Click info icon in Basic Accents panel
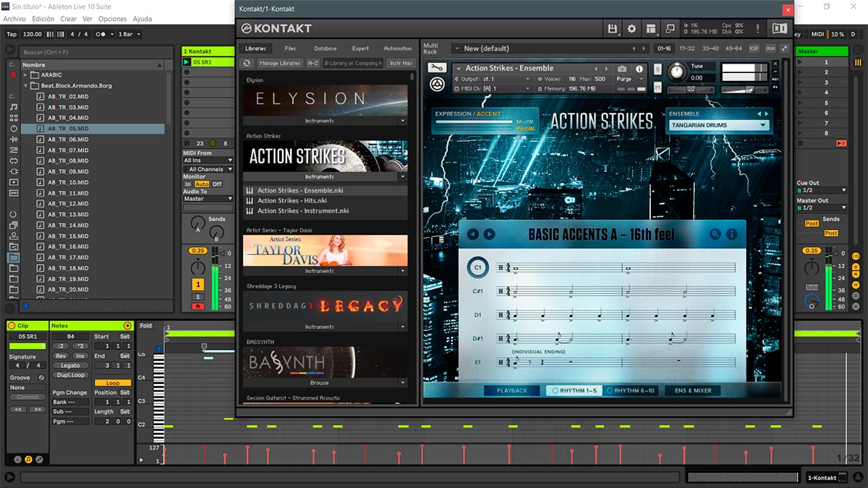 point(731,234)
